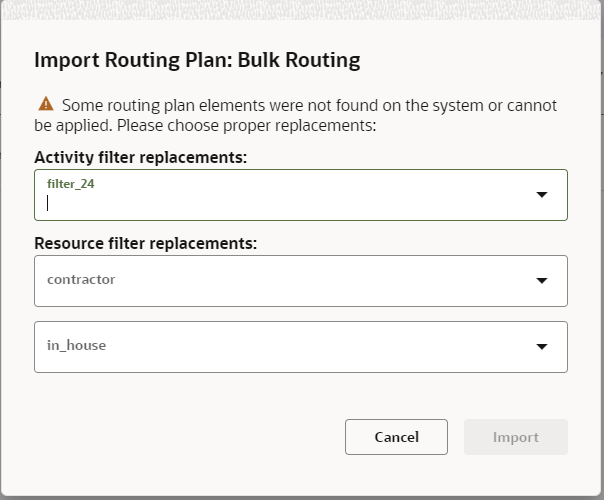
Task: Click the 'contractor' placeholder text
Action: [81, 280]
